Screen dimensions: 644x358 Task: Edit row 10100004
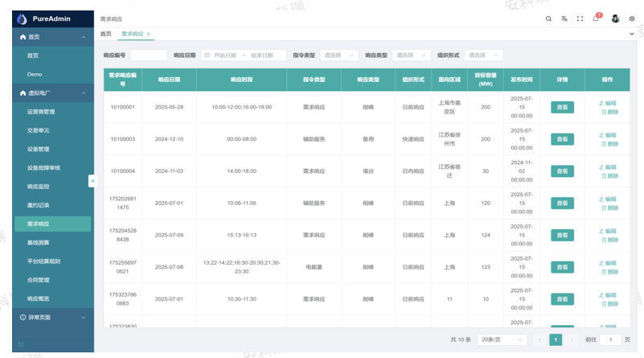click(608, 167)
